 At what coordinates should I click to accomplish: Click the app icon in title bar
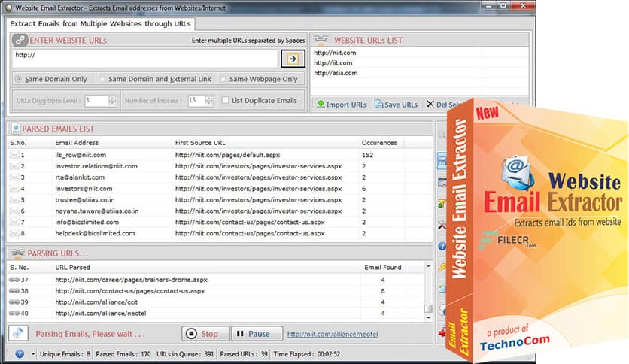pyautogui.click(x=8, y=8)
